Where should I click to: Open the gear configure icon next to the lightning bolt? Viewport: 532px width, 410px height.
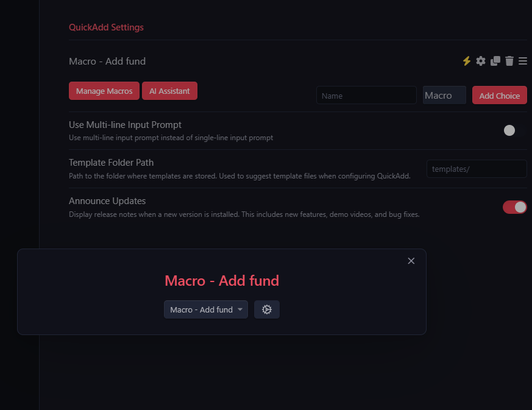coord(481,61)
